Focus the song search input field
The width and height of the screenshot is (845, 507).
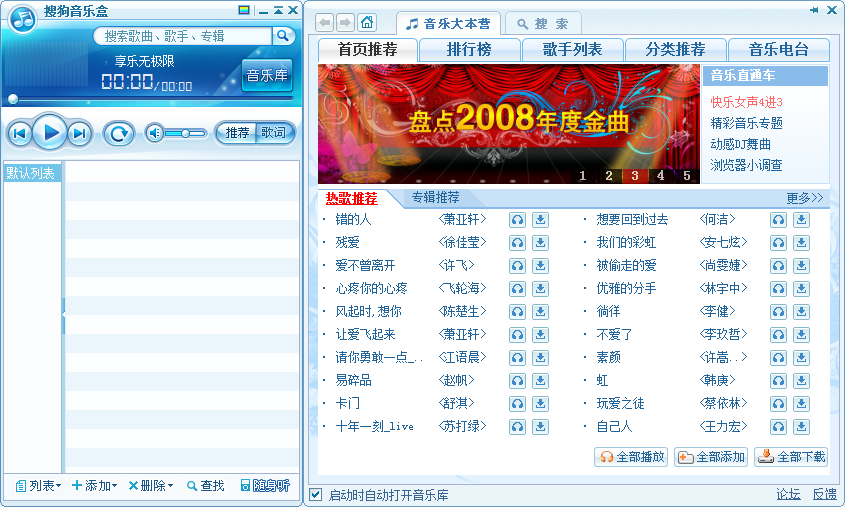(183, 36)
